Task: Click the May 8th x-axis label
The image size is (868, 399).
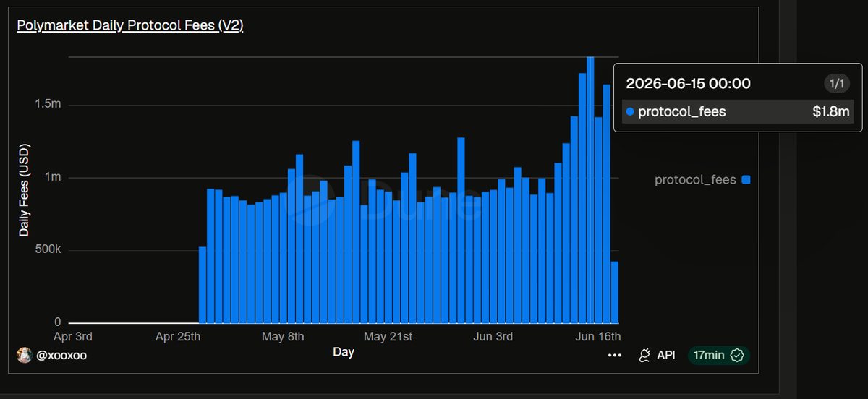Action: [x=283, y=337]
